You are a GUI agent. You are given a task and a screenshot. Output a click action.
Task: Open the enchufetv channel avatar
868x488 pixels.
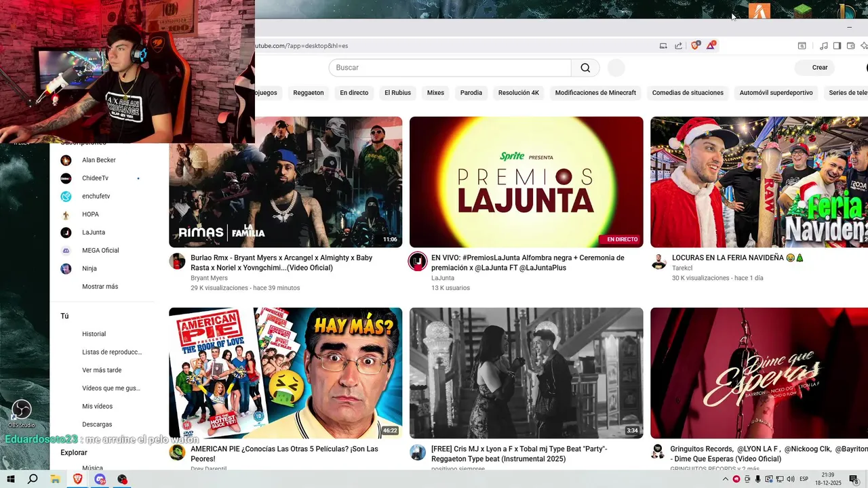coord(66,197)
